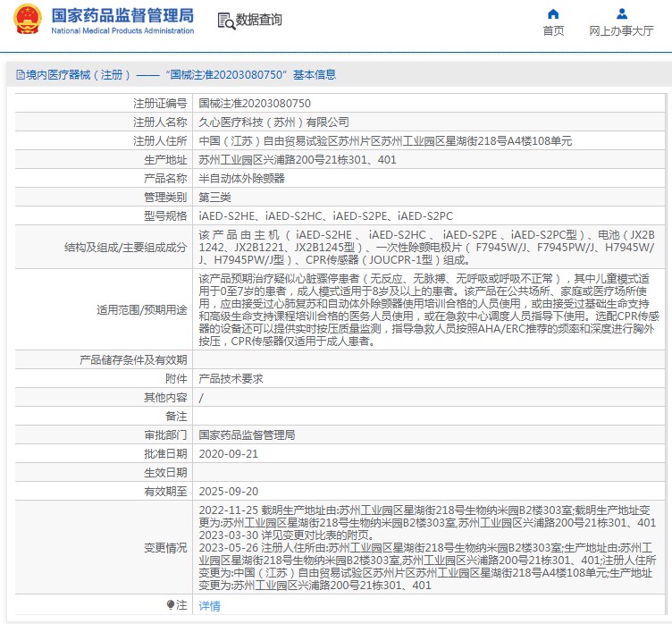Click the 数据查询 heading text
This screenshot has width=672, height=624.
click(259, 20)
